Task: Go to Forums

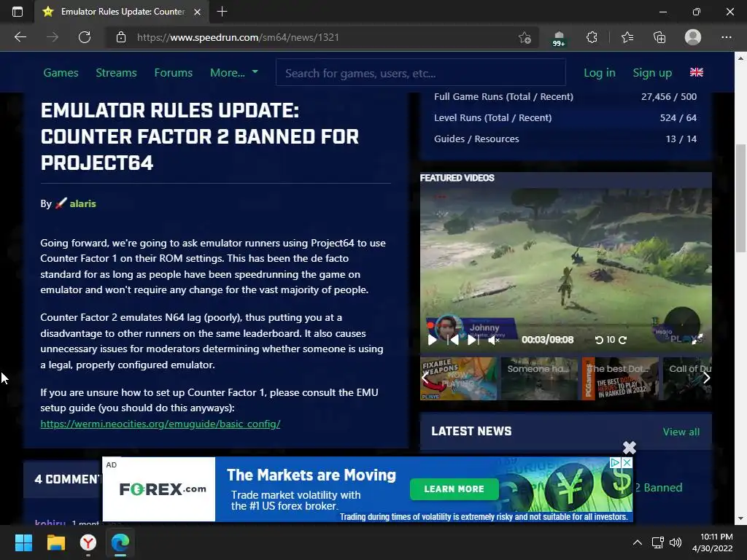Action: tap(174, 73)
